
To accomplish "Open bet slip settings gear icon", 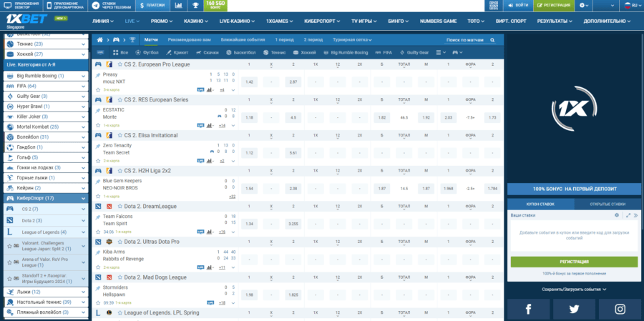I will coord(617,214).
